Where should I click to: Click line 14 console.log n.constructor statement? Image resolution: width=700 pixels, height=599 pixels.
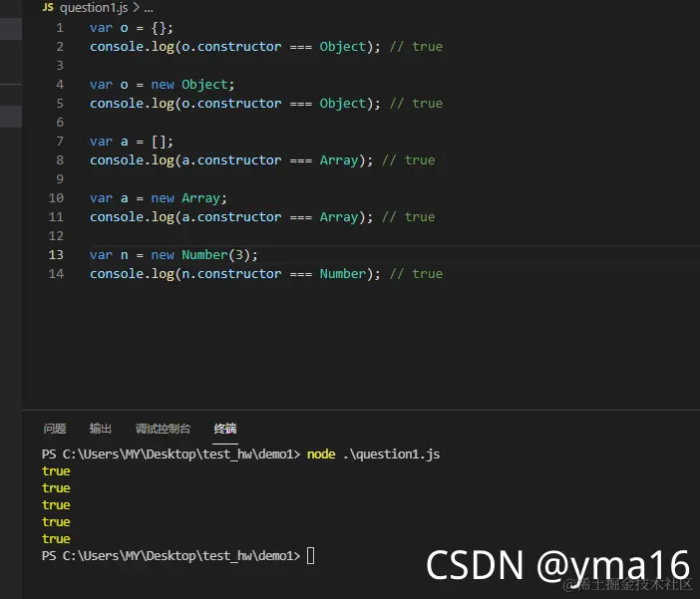pos(234,274)
